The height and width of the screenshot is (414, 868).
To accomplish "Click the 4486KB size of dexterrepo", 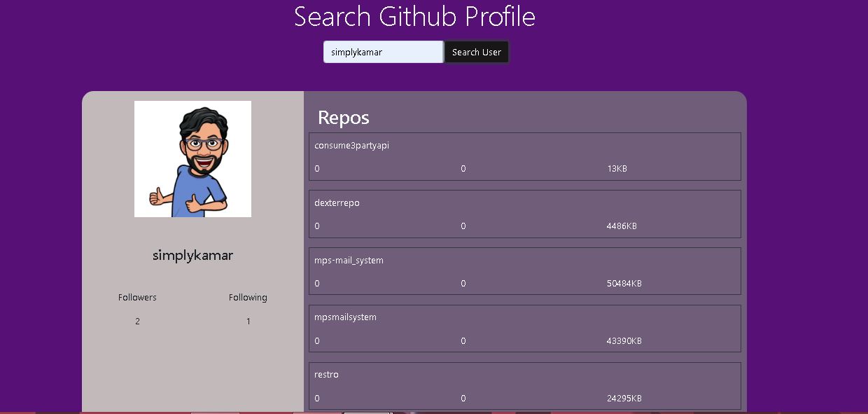I will coord(622,226).
